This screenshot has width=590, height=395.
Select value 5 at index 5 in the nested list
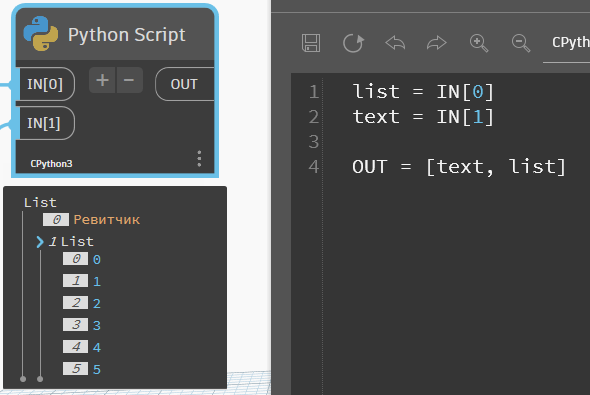click(x=97, y=369)
